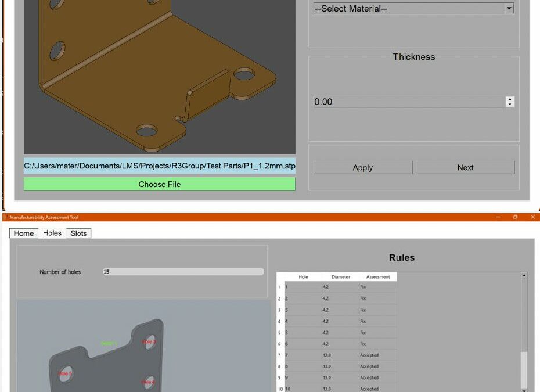Sort by the Diameter column header

341,277
